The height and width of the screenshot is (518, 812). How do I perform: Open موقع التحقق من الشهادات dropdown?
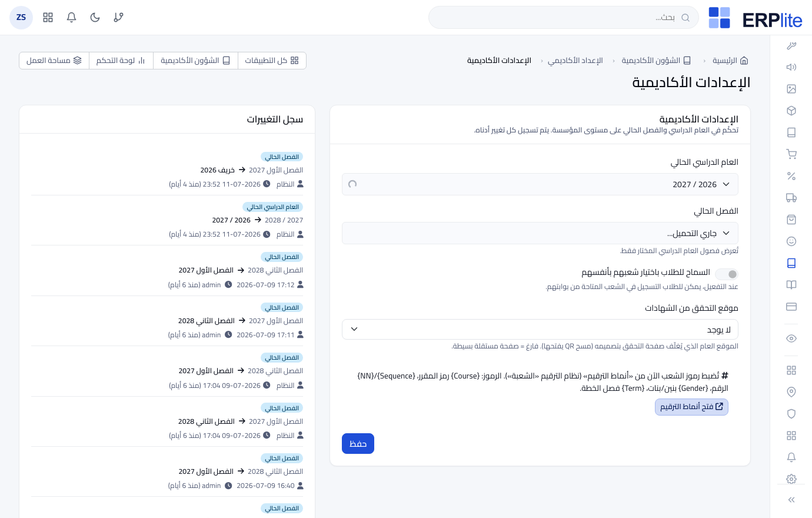pos(540,330)
